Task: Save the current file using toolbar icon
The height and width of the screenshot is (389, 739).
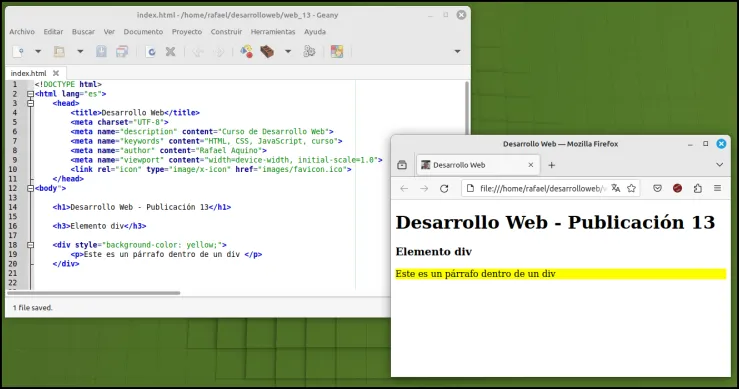Action: click(x=101, y=51)
